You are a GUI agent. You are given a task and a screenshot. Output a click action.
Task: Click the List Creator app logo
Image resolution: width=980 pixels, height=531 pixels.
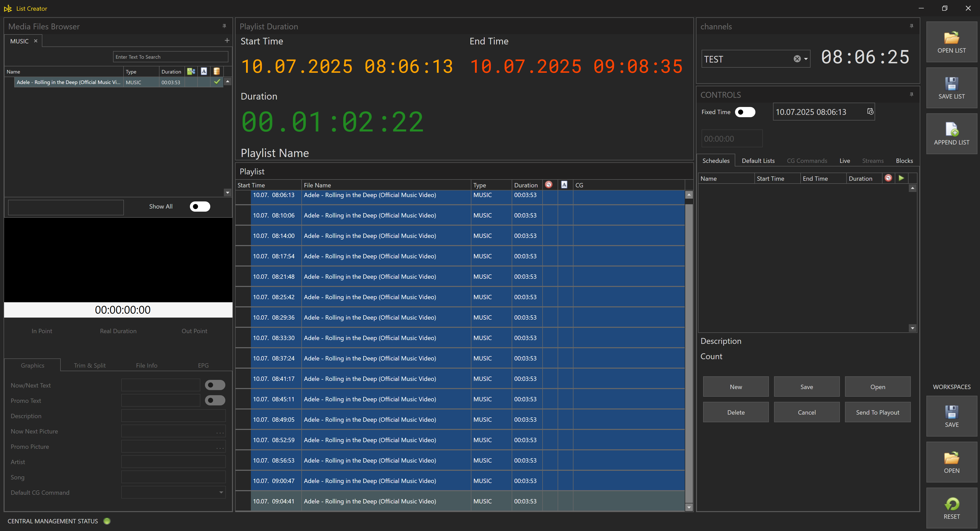pos(8,8)
